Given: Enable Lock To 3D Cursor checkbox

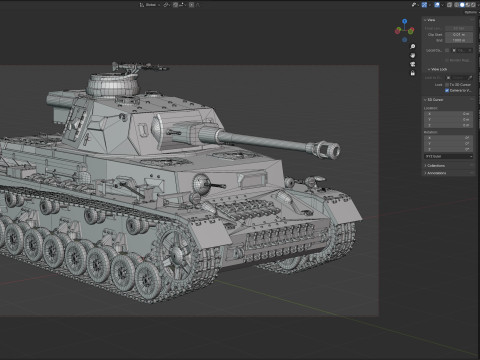Looking at the screenshot, I should coord(447,85).
